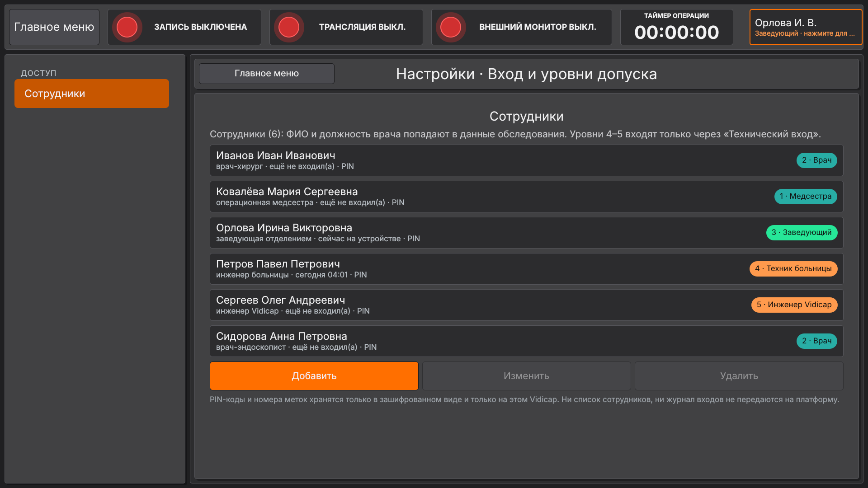This screenshot has width=868, height=488.
Task: Click the red recording indicator circle
Action: [127, 27]
